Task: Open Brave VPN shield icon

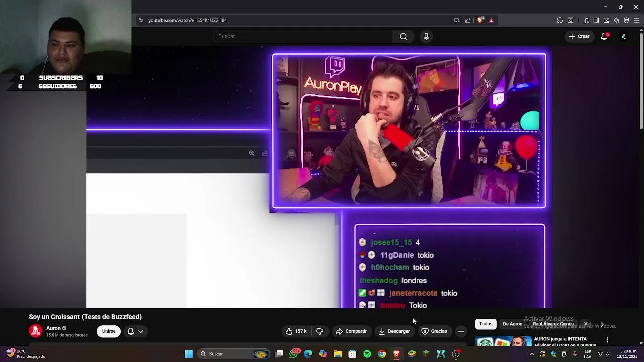Action: tap(626, 20)
